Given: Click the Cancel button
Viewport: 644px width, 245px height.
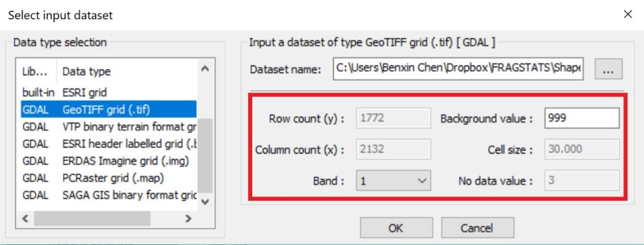Looking at the screenshot, I should coord(477,228).
